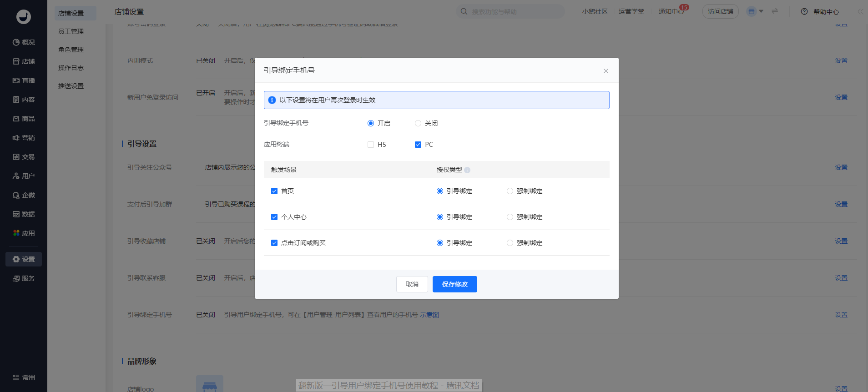868x392 pixels.
Task: Click the swap arrows icon in header
Action: 775,11
